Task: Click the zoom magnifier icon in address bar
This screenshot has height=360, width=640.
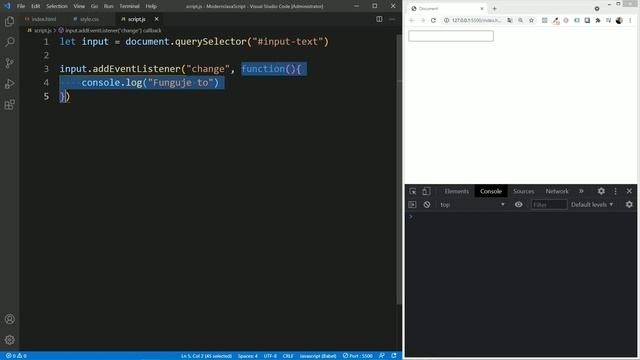Action: (x=520, y=20)
